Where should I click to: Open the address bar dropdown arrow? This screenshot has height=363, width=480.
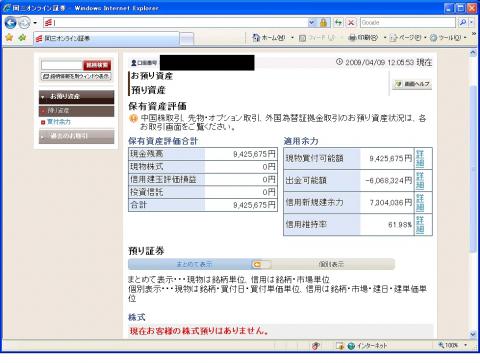(x=312, y=23)
